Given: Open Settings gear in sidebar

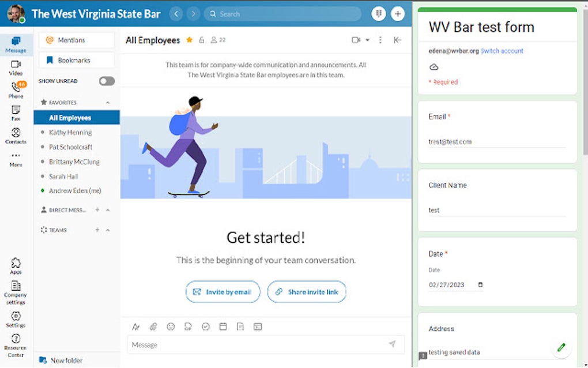Looking at the screenshot, I should (x=16, y=320).
